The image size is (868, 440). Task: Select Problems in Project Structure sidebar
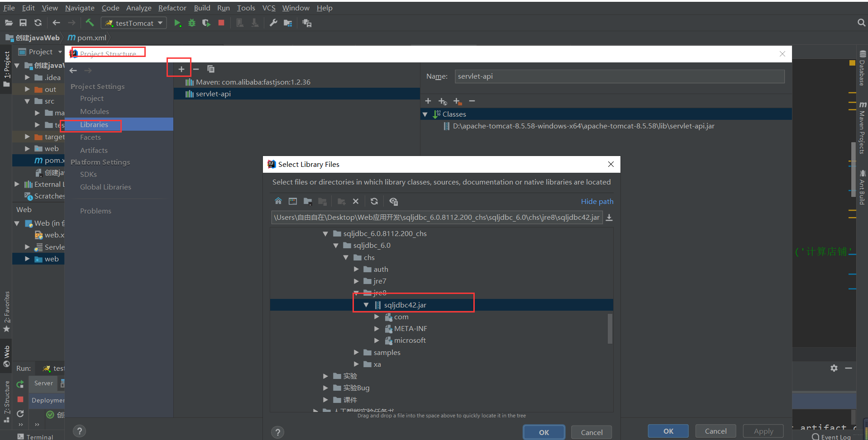click(95, 211)
